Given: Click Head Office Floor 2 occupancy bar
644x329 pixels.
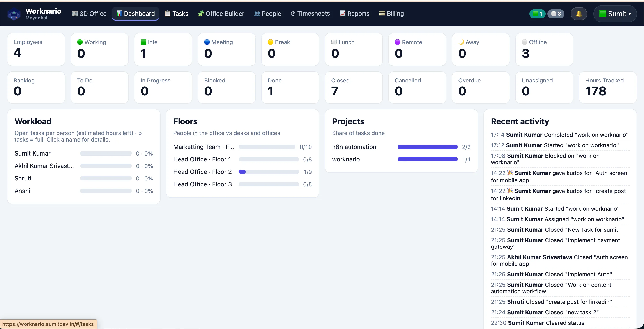Looking at the screenshot, I should pyautogui.click(x=269, y=172).
